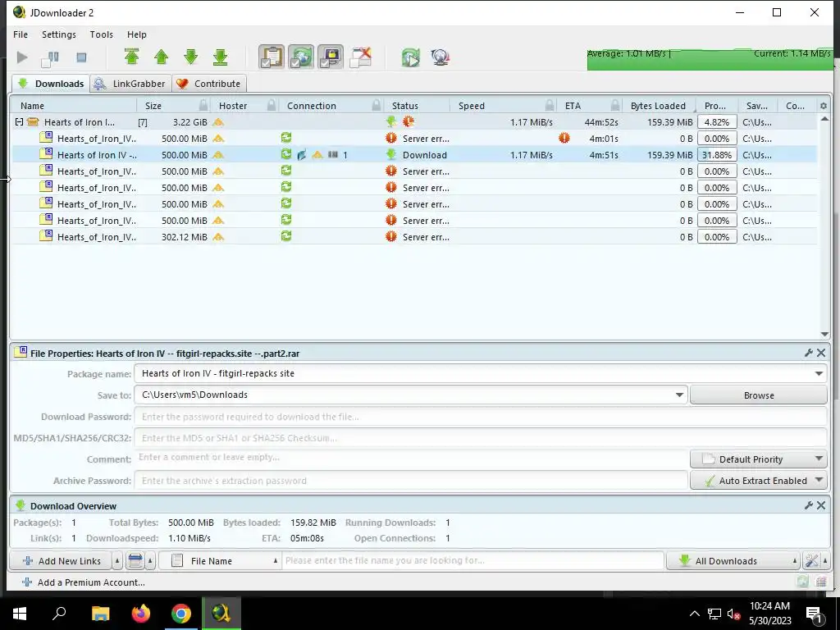Toggle clipboard observer in the toolbar
The width and height of the screenshot is (840, 630).
click(x=272, y=57)
